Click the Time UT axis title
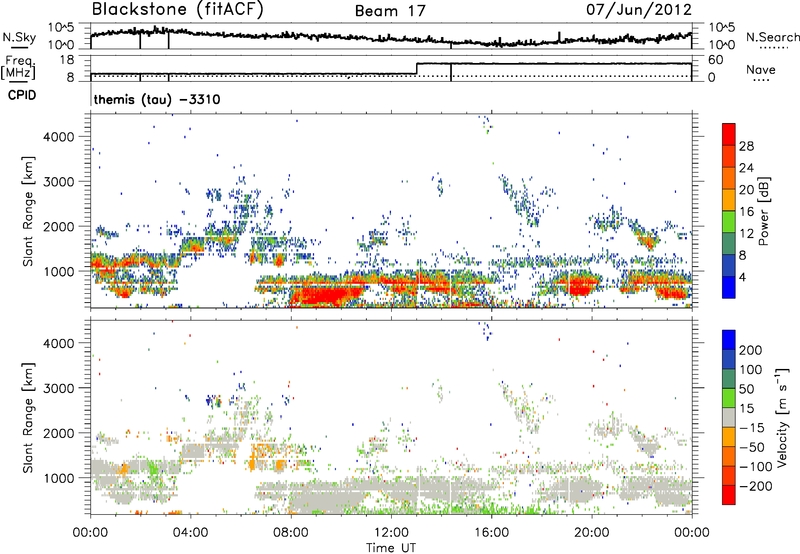This screenshot has height=554, width=800. click(391, 548)
